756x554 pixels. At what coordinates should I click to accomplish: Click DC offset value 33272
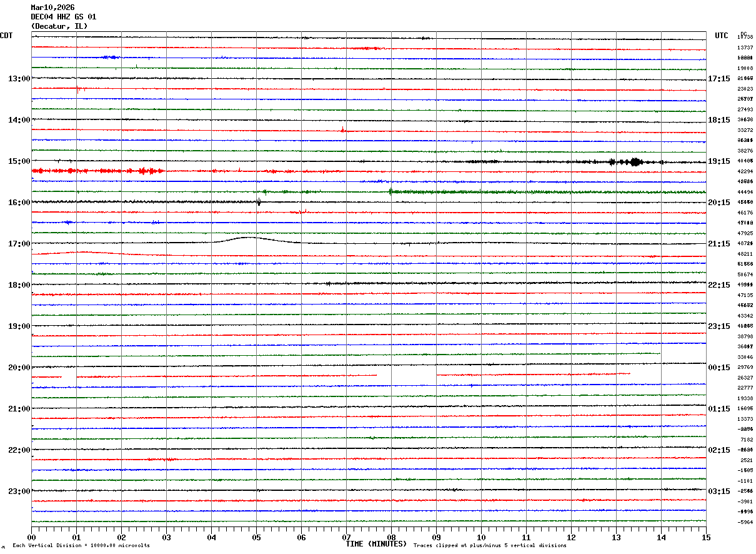[745, 131]
